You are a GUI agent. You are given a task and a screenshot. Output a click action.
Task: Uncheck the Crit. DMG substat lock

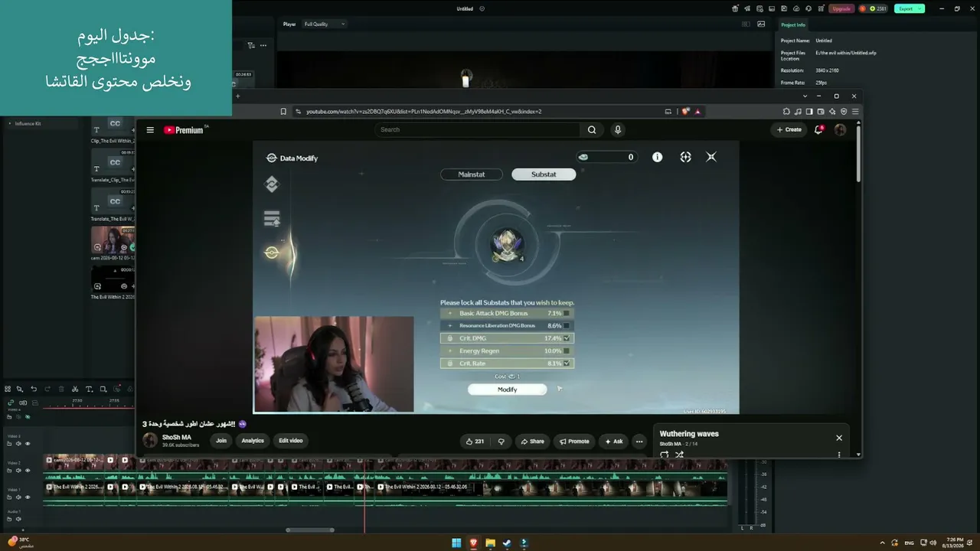pyautogui.click(x=567, y=338)
